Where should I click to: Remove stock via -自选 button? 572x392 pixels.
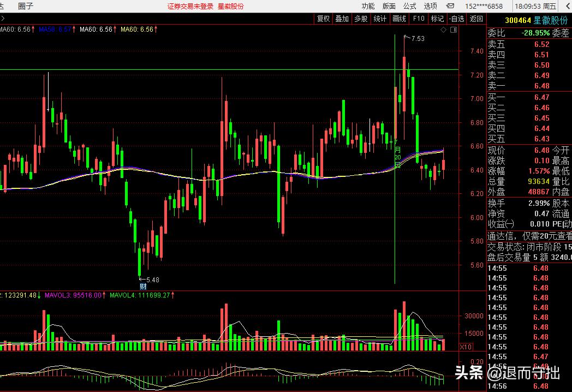[457, 19]
